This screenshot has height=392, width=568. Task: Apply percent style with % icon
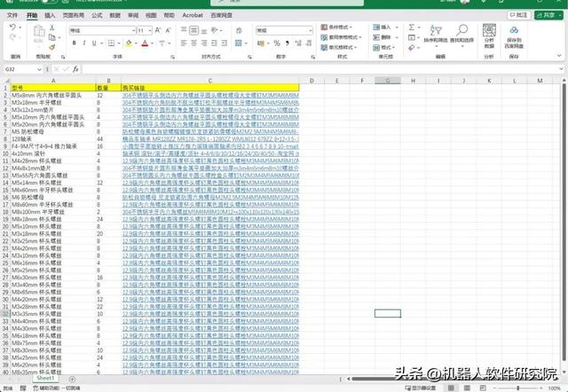coord(277,43)
